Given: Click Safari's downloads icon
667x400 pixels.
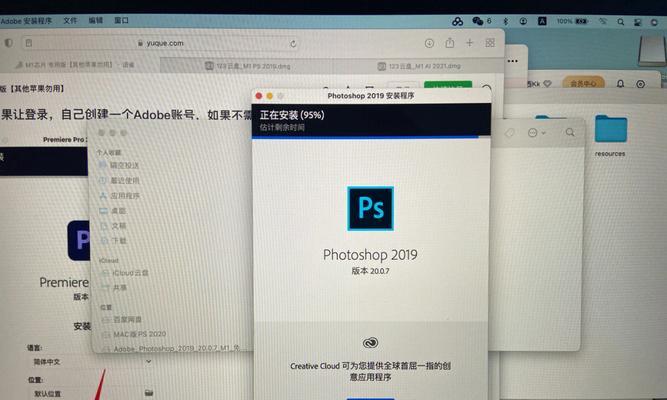Looking at the screenshot, I should tap(429, 43).
